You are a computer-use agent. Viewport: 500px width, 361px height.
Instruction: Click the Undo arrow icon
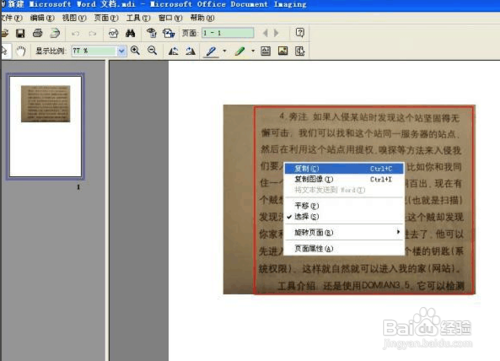(x=76, y=33)
